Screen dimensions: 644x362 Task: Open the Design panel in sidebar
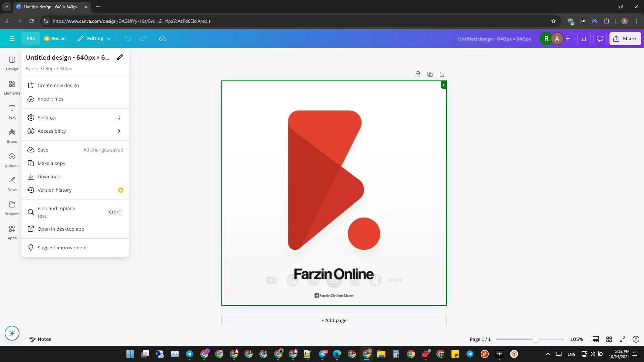coord(12,63)
